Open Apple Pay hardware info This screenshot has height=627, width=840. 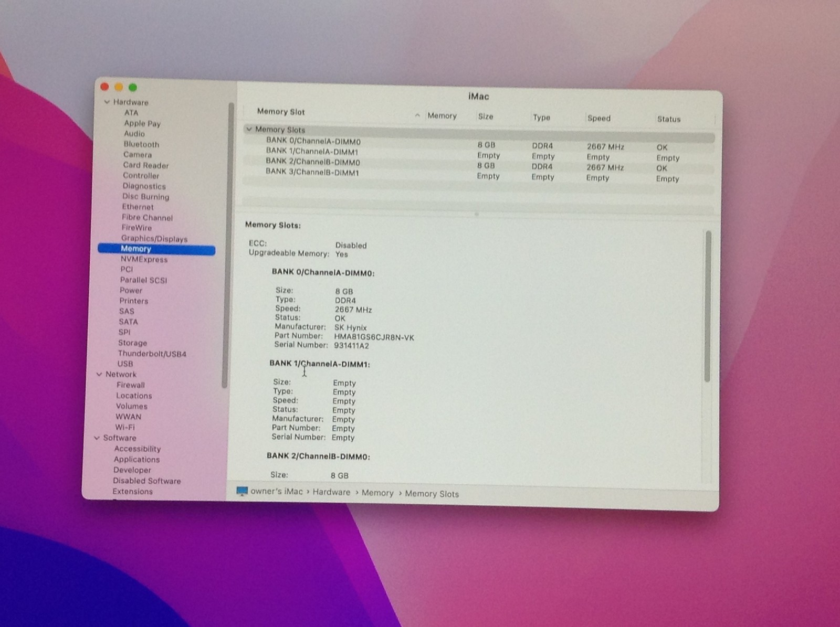point(142,123)
